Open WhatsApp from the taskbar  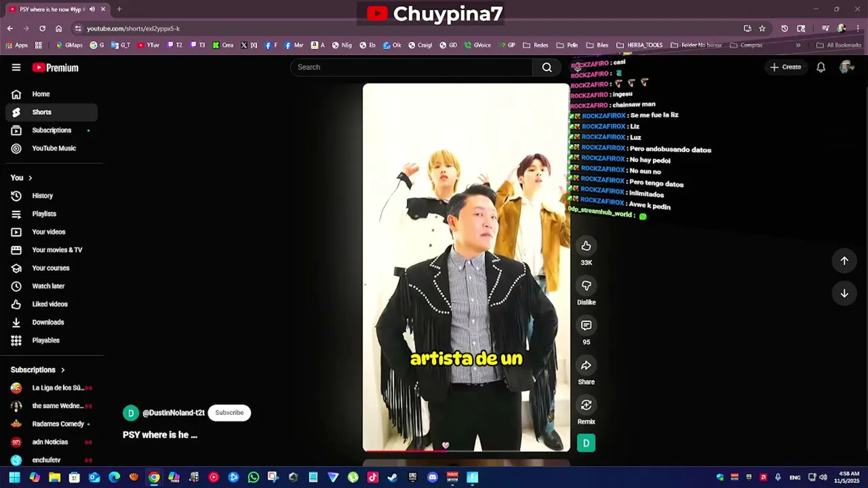pos(254,477)
